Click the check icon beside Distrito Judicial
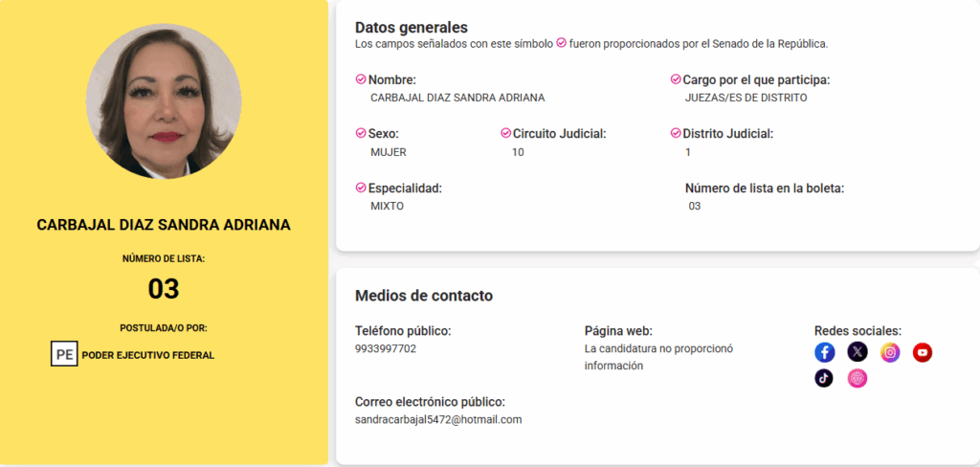 click(x=676, y=133)
